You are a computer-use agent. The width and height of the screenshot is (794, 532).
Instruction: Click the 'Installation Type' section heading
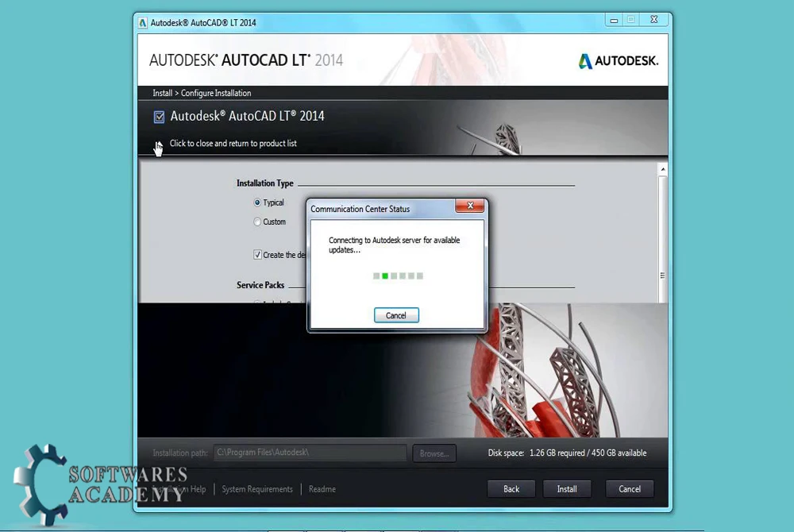(265, 183)
